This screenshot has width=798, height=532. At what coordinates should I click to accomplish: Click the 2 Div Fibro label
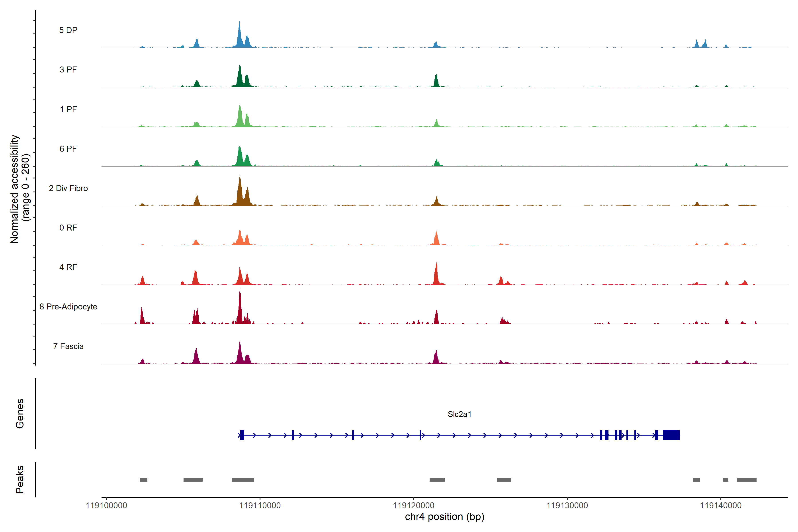(68, 188)
